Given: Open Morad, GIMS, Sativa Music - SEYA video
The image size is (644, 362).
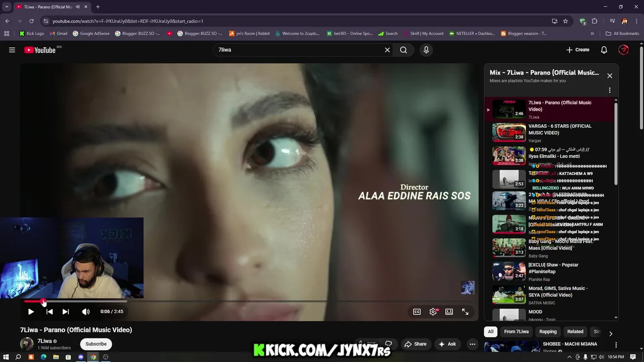Looking at the screenshot, I should click(x=551, y=295).
